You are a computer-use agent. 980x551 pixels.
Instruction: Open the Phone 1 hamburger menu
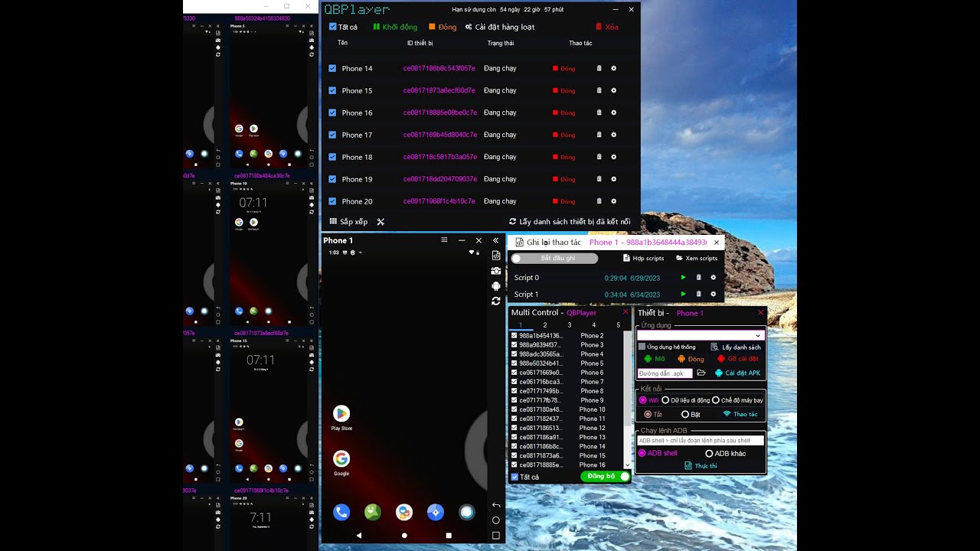[444, 240]
